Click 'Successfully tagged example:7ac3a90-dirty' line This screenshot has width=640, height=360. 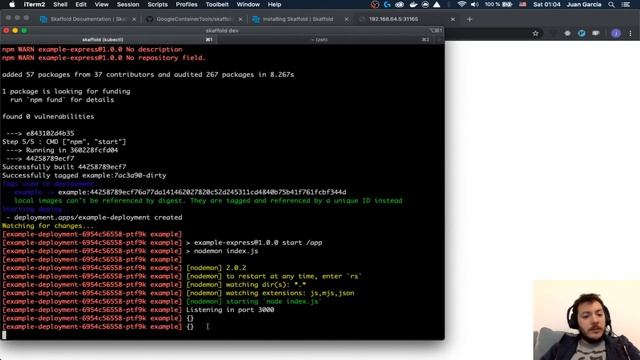84,176
